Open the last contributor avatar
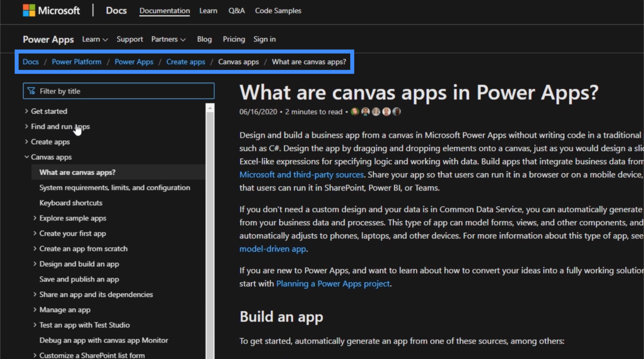 (397, 111)
